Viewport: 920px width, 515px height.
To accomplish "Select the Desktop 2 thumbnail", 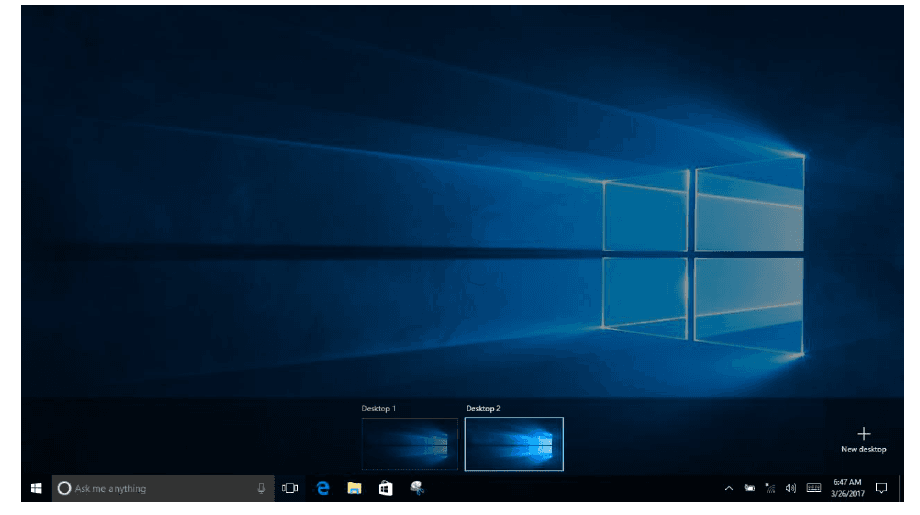I will [514, 444].
